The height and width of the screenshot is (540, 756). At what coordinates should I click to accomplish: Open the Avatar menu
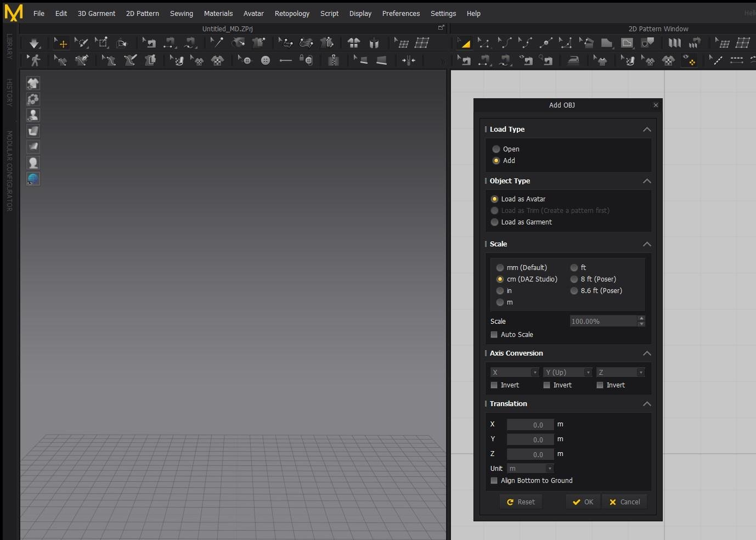point(253,13)
